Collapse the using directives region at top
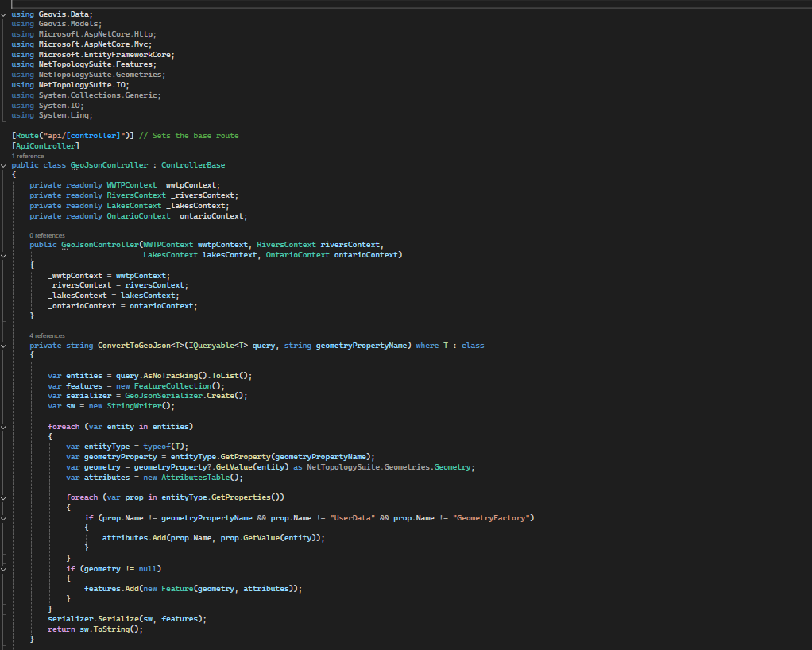The image size is (812, 650). point(4,14)
